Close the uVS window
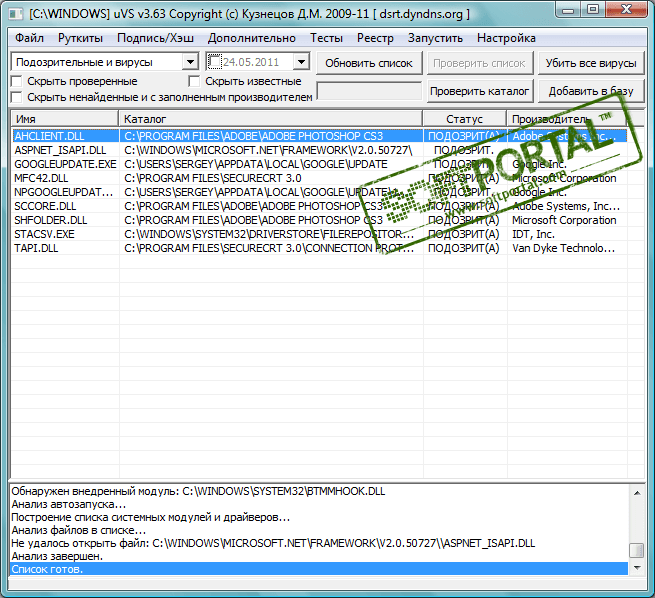 point(626,10)
